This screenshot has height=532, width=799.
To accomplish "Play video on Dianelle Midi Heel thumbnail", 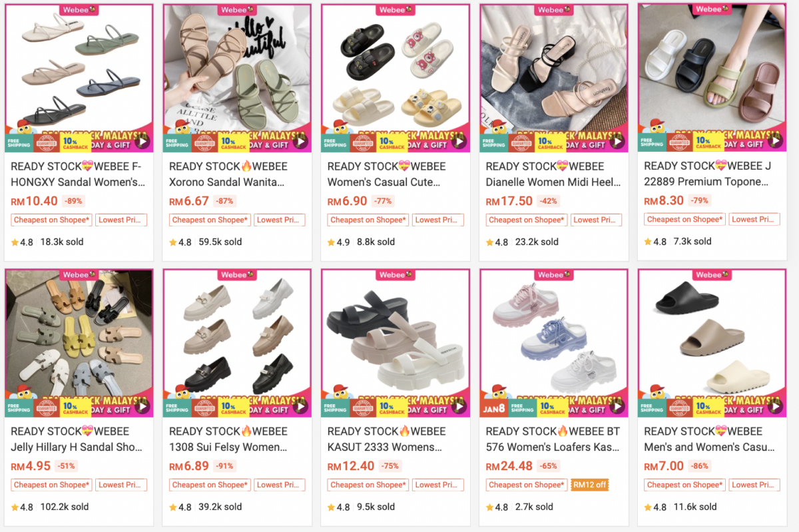I will pyautogui.click(x=617, y=141).
